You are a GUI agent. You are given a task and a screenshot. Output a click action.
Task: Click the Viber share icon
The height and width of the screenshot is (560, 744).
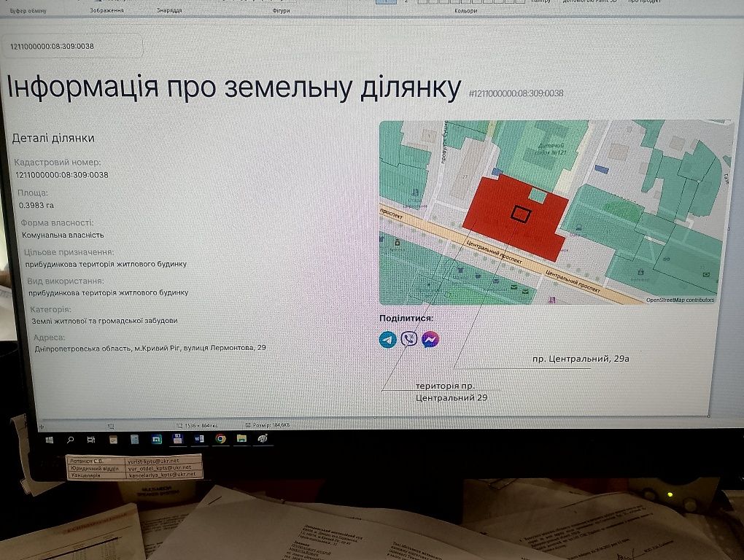click(409, 339)
